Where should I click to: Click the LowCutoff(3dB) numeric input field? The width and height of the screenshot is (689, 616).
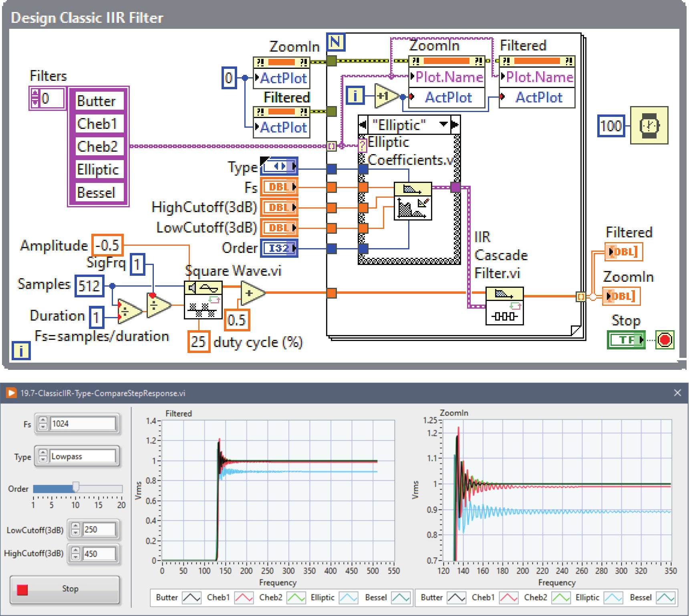click(99, 530)
